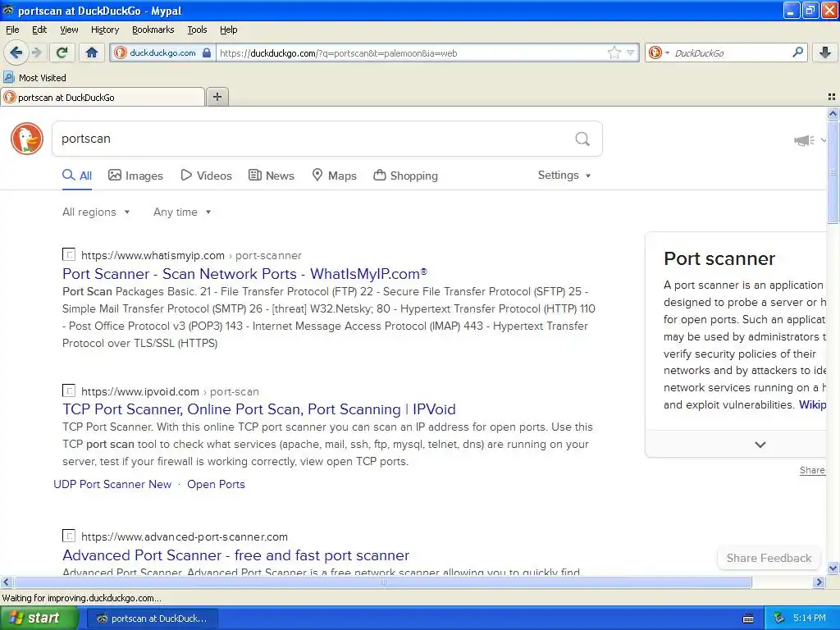Image resolution: width=840 pixels, height=630 pixels.
Task: Click the search bar magnifier icon
Action: click(x=797, y=52)
